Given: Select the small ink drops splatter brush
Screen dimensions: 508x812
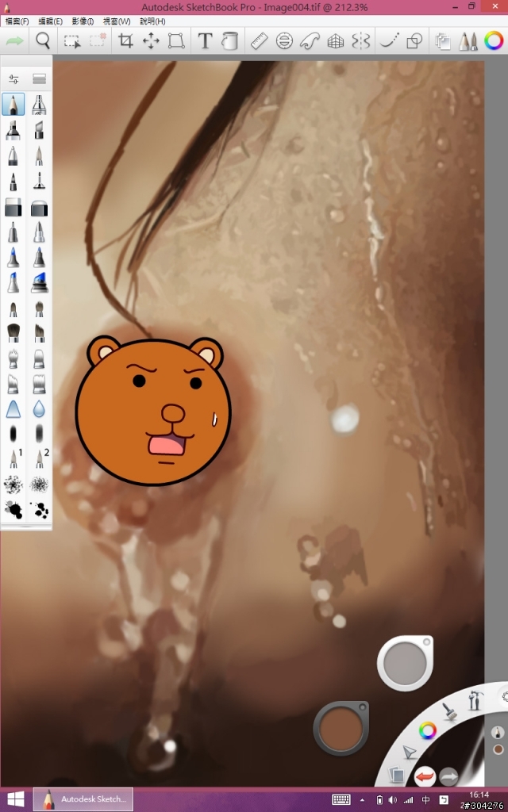Looking at the screenshot, I should [x=39, y=510].
